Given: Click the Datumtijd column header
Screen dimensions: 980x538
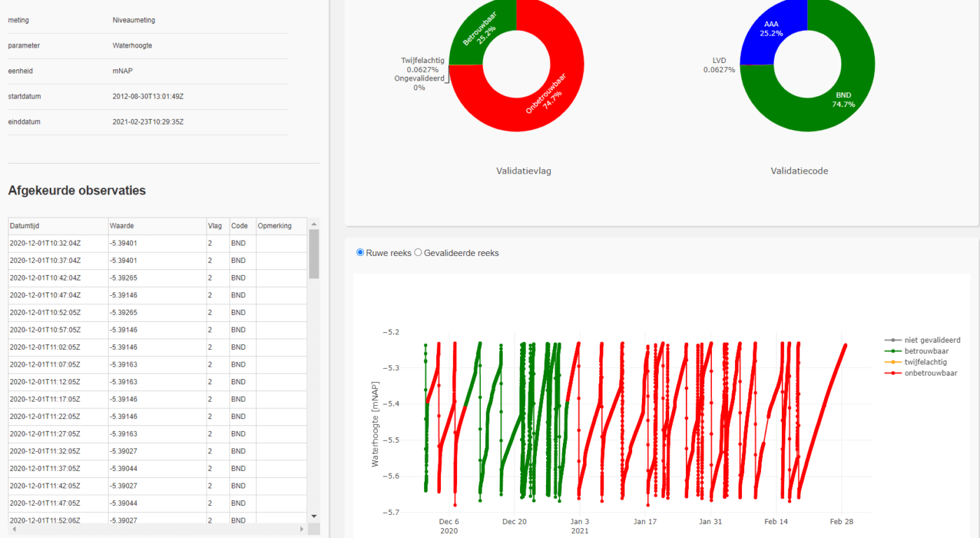Looking at the screenshot, I should 58,226.
